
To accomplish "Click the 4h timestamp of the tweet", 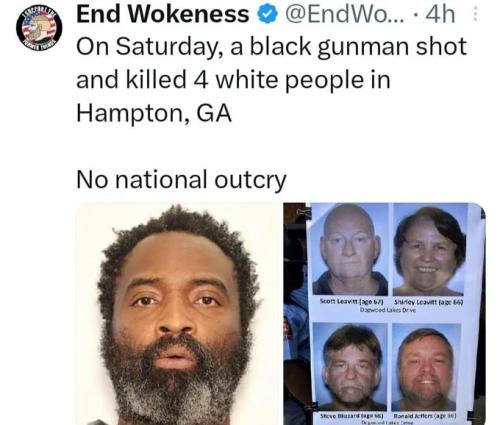I will click(x=440, y=15).
